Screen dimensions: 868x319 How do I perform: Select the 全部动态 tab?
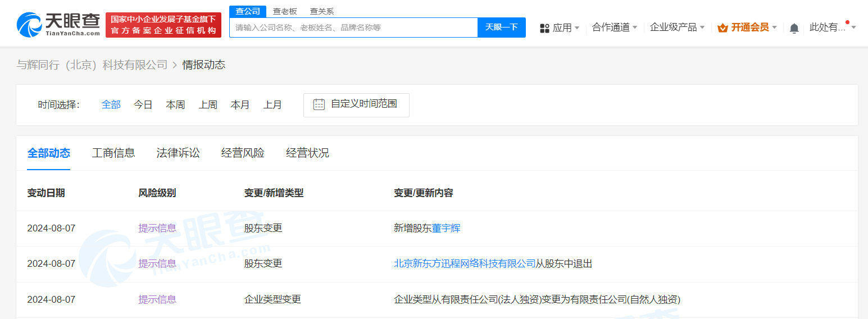tap(49, 153)
